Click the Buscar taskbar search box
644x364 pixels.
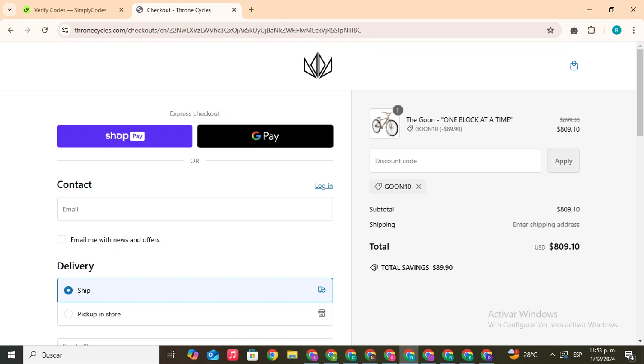(91, 355)
